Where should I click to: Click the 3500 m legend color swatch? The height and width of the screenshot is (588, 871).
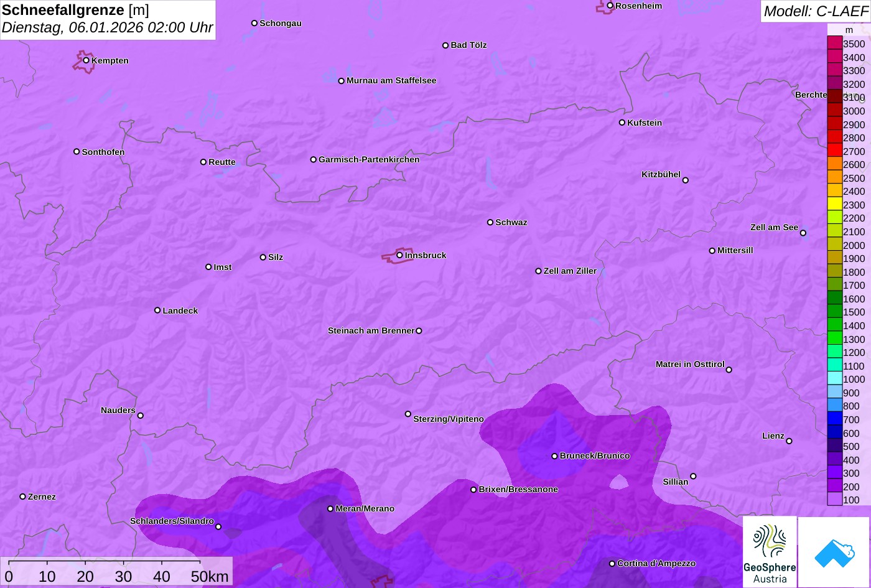834,43
